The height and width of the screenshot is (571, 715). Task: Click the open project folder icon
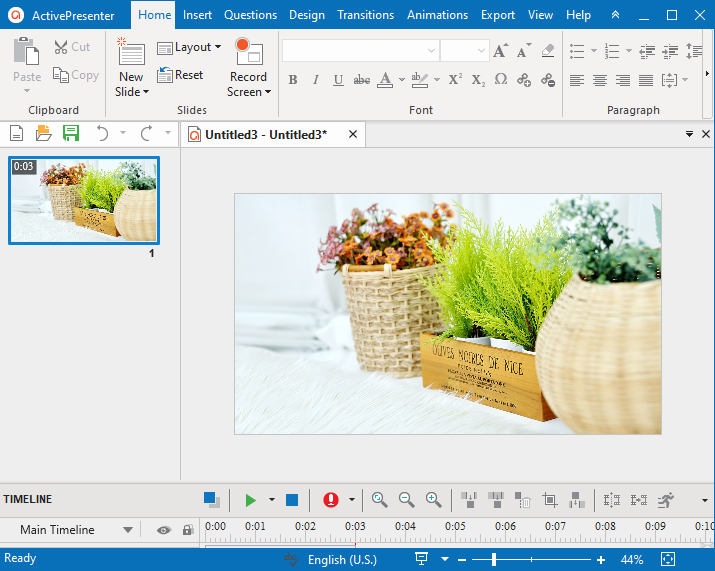[43, 133]
